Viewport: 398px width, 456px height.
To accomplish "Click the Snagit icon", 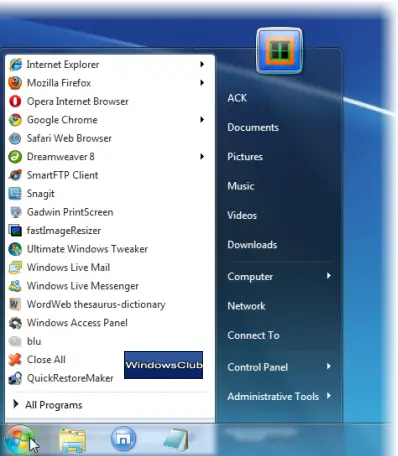I will (x=15, y=193).
